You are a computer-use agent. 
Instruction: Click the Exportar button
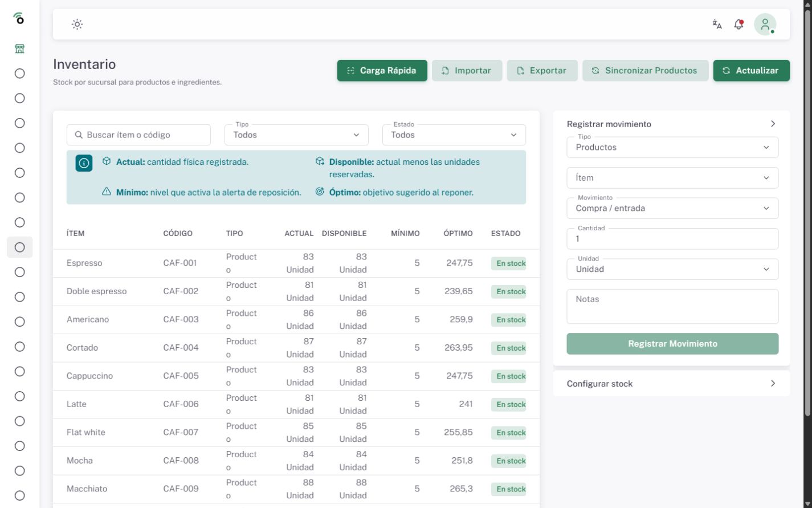click(542, 71)
